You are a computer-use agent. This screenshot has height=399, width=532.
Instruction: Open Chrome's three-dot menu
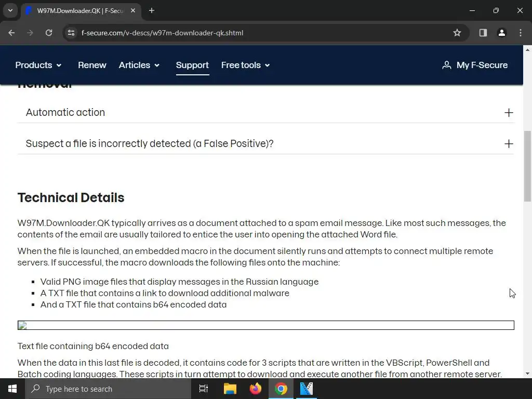click(521, 33)
